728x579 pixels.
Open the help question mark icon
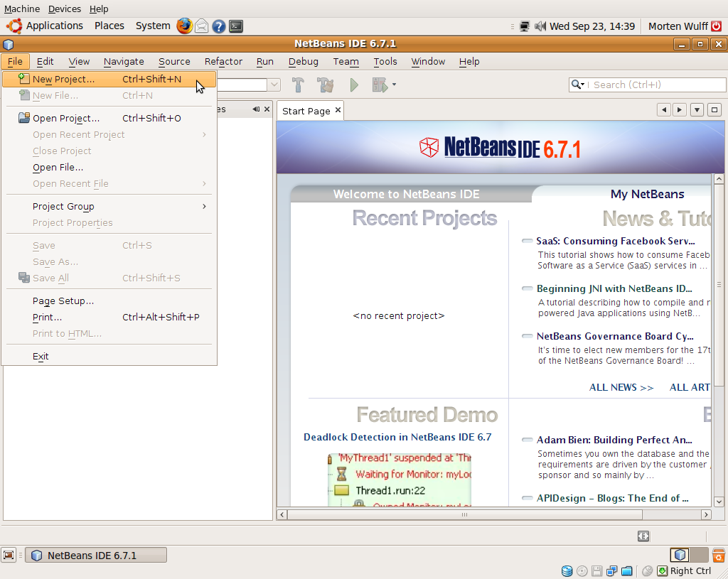[219, 26]
